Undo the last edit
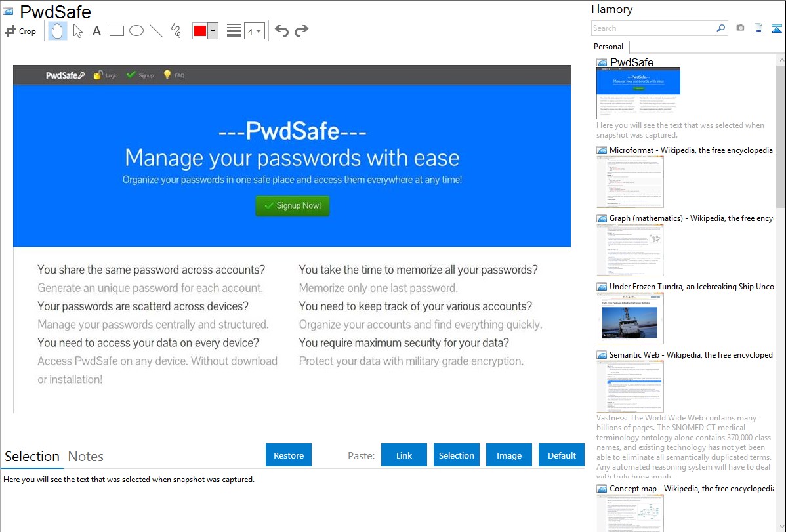Image resolution: width=786 pixels, height=532 pixels. 281,31
